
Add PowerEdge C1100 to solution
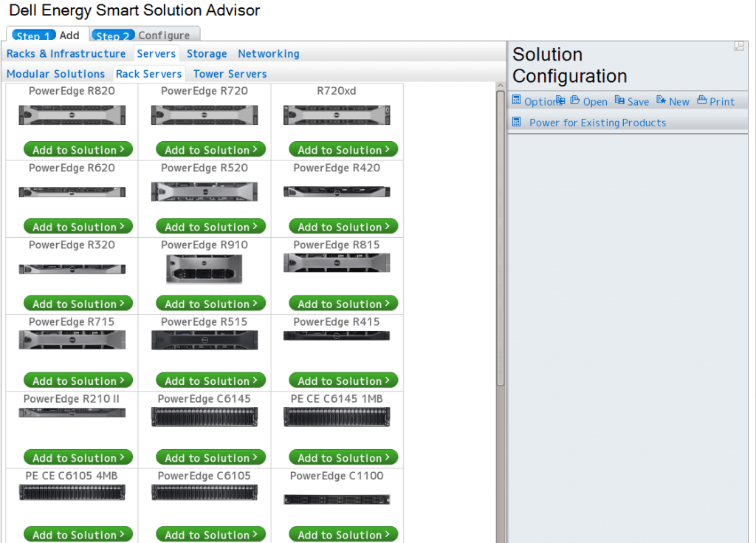343,534
